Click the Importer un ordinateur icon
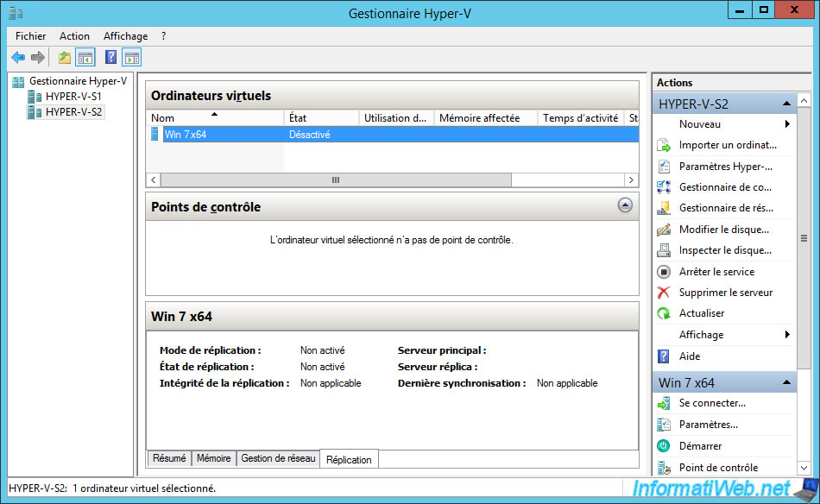This screenshot has width=820, height=504. tap(664, 145)
